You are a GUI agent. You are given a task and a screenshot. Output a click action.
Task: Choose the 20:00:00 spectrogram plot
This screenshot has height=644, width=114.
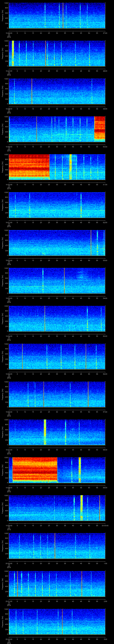tap(57, 546)
